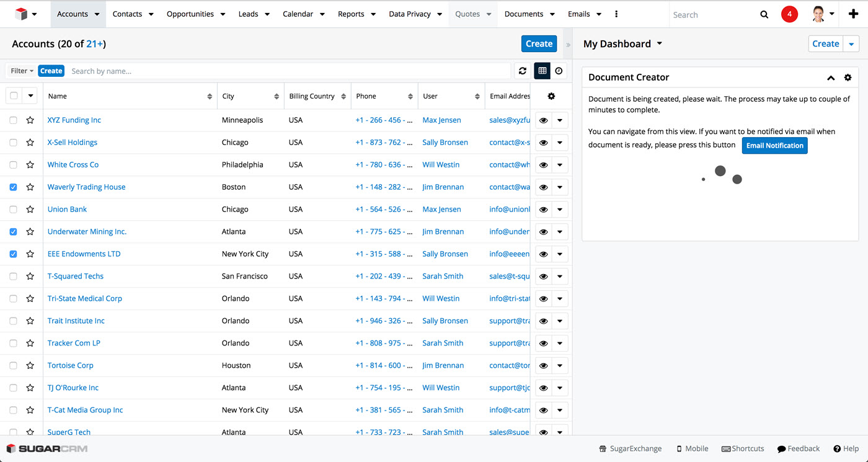Click the plus quick create icon

pyautogui.click(x=853, y=14)
